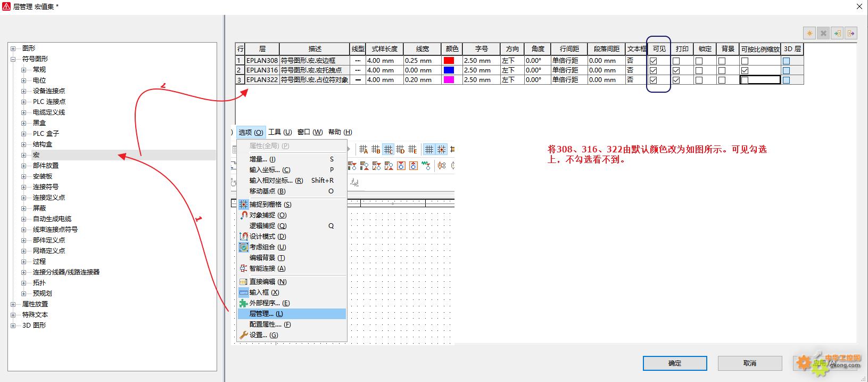Open the 工具 (U) menu
The image size is (868, 382).
(x=280, y=132)
